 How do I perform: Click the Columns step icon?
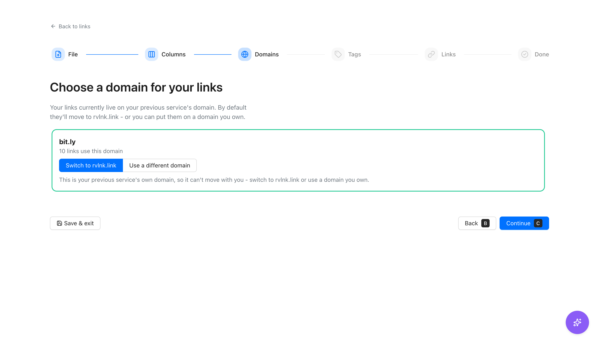point(151,54)
